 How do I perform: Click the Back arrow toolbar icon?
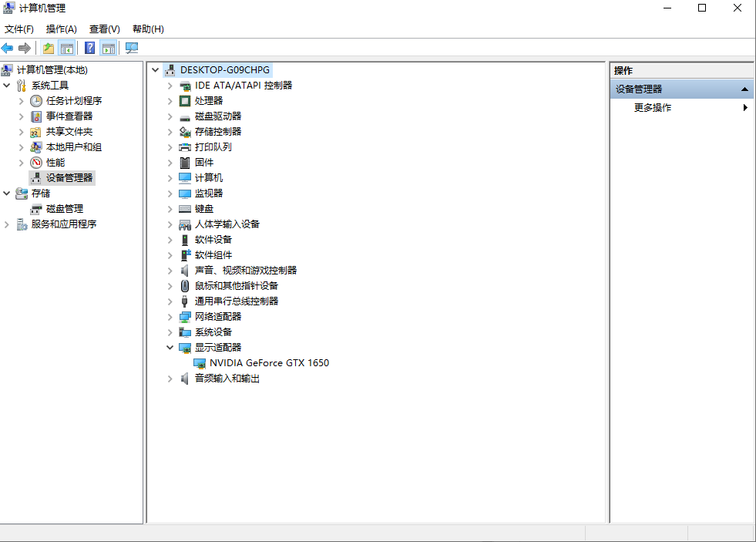pos(7,49)
